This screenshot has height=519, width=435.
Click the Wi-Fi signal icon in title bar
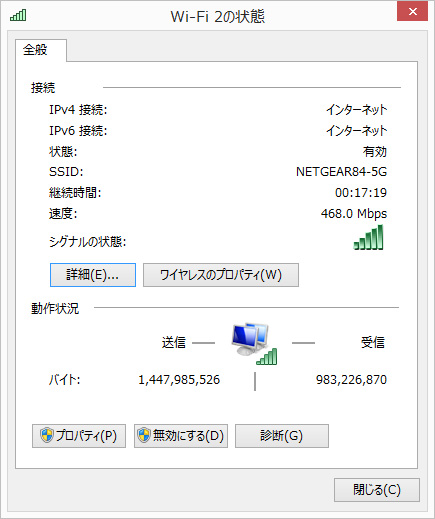pos(18,15)
